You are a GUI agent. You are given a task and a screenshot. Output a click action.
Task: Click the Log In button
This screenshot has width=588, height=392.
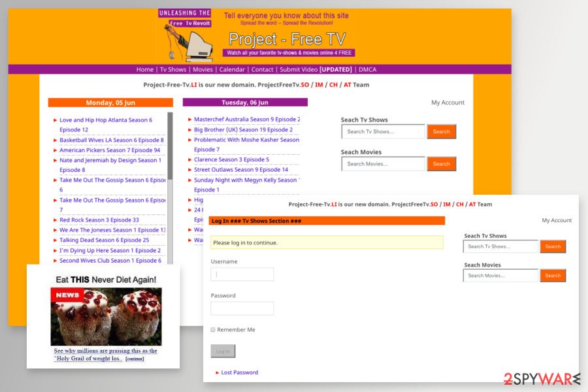click(223, 351)
